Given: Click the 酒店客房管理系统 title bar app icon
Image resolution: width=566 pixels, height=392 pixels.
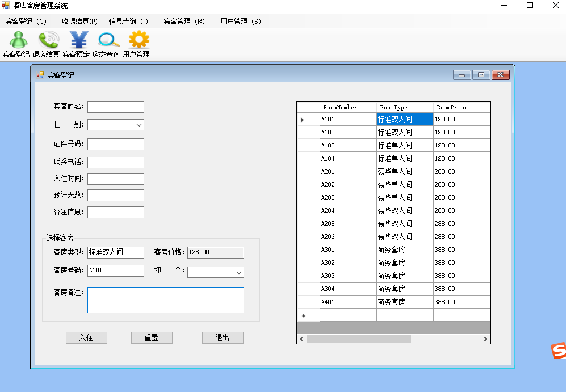Looking at the screenshot, I should click(6, 6).
